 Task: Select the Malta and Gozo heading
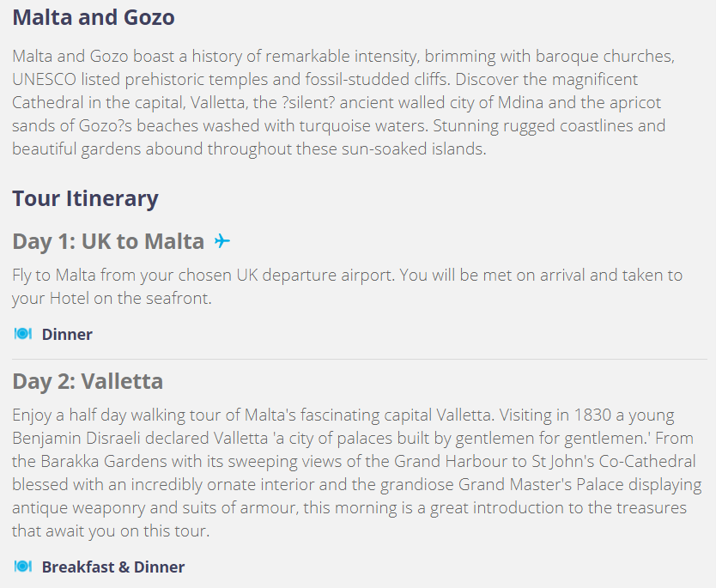(x=94, y=18)
